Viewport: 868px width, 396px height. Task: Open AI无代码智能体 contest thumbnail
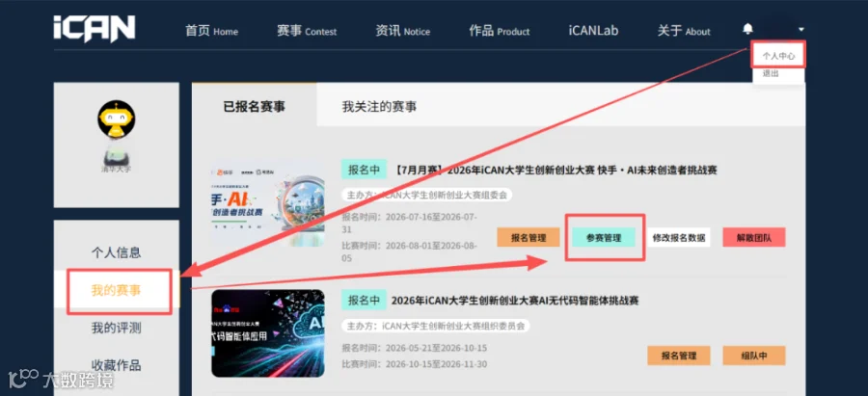pyautogui.click(x=268, y=333)
